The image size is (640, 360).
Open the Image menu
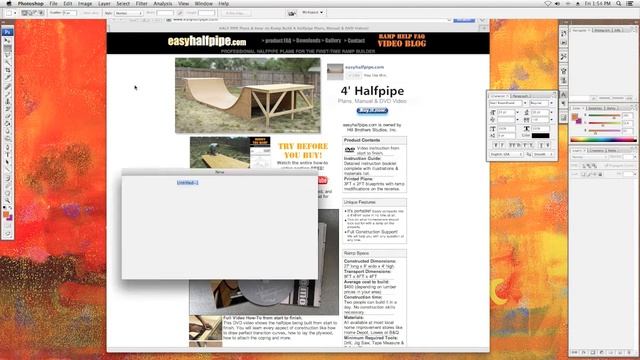[85, 3]
